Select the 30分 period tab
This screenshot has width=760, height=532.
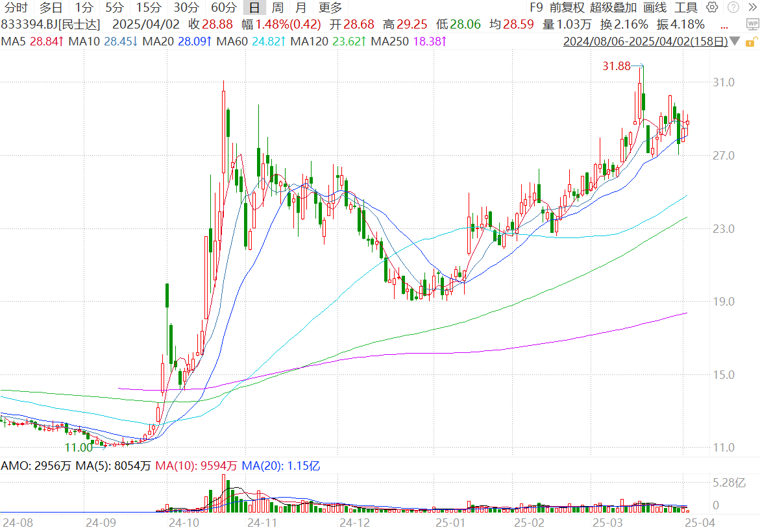(x=186, y=7)
